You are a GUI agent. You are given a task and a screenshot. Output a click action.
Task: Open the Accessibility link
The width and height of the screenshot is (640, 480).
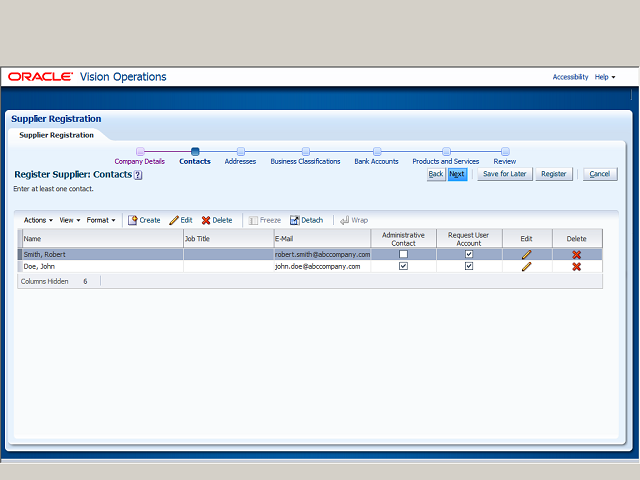(570, 77)
